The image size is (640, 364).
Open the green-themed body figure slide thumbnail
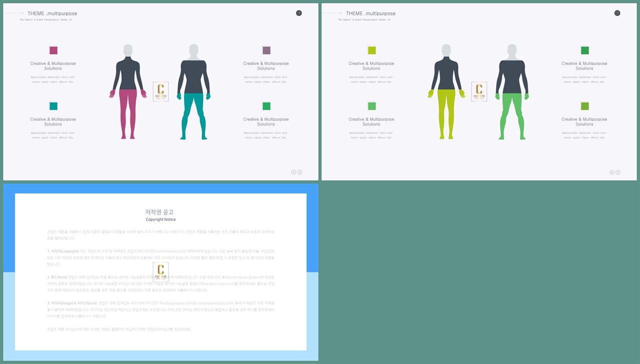point(479,91)
